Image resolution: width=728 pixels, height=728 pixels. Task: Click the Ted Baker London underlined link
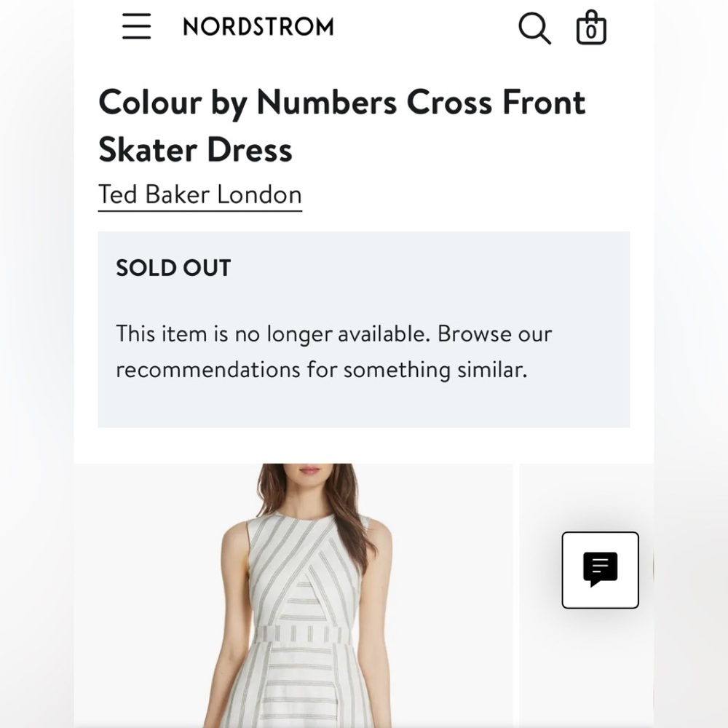click(x=199, y=194)
